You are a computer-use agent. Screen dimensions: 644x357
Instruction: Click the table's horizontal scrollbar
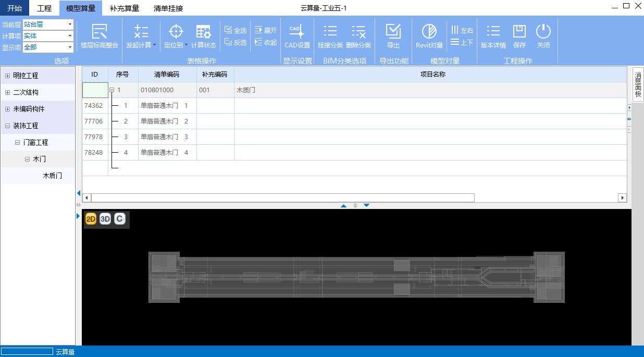pos(282,198)
